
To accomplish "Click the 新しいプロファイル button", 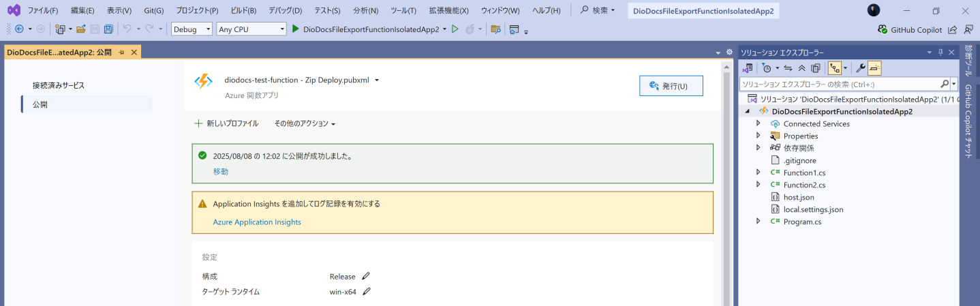I will pyautogui.click(x=226, y=123).
